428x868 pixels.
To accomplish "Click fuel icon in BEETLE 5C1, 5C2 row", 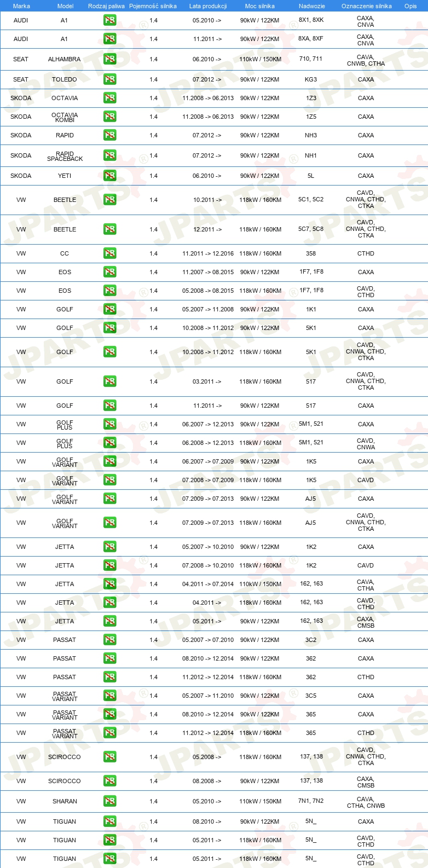I will tap(109, 200).
